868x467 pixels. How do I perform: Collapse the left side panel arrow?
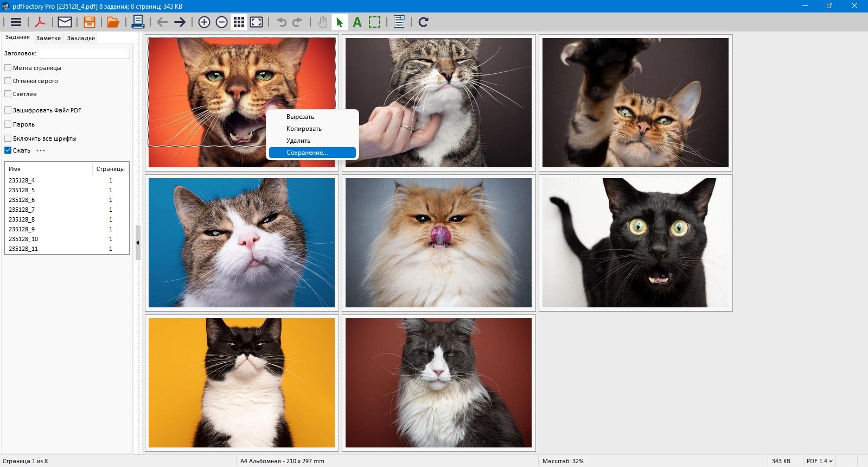(138, 243)
